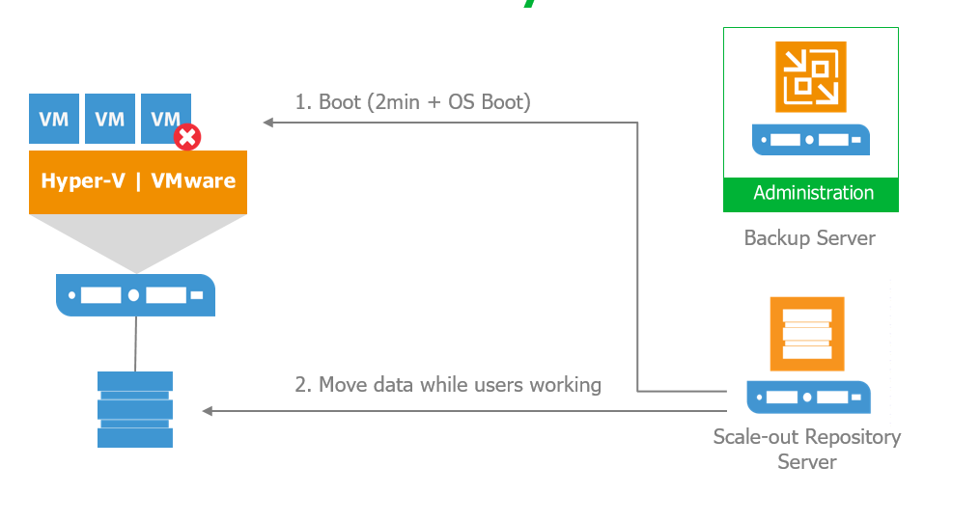
Task: Click the line connecting host to storage
Action: coord(135,344)
